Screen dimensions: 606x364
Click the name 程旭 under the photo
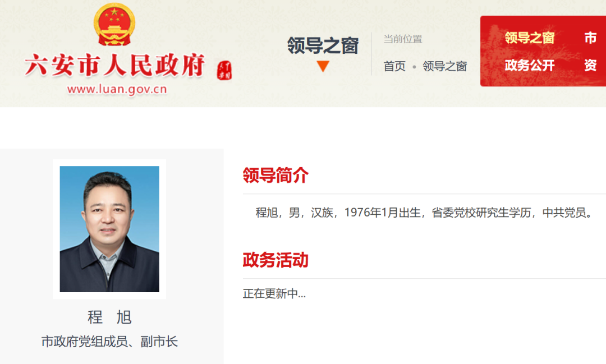pyautogui.click(x=109, y=317)
